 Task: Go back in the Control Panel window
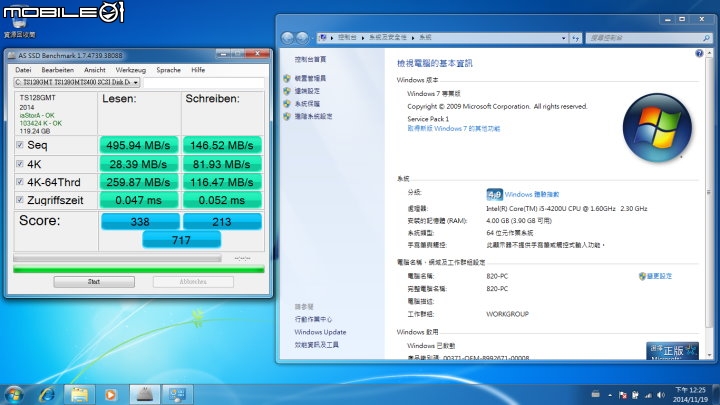point(288,38)
